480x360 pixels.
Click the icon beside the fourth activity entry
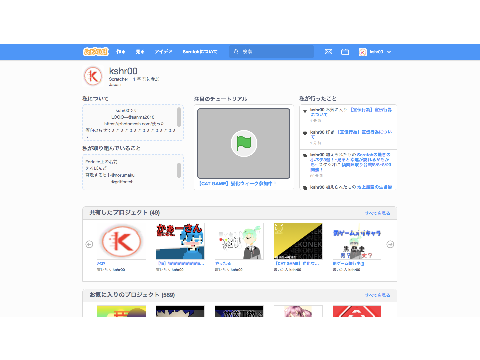point(305,188)
